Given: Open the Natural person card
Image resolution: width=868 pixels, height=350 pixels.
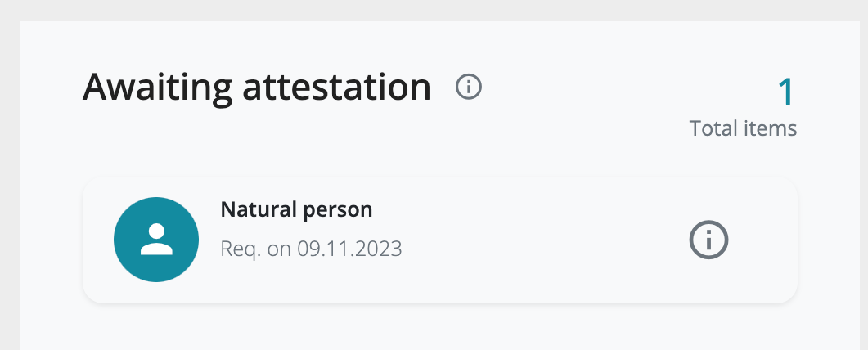Looking at the screenshot, I should click(440, 240).
